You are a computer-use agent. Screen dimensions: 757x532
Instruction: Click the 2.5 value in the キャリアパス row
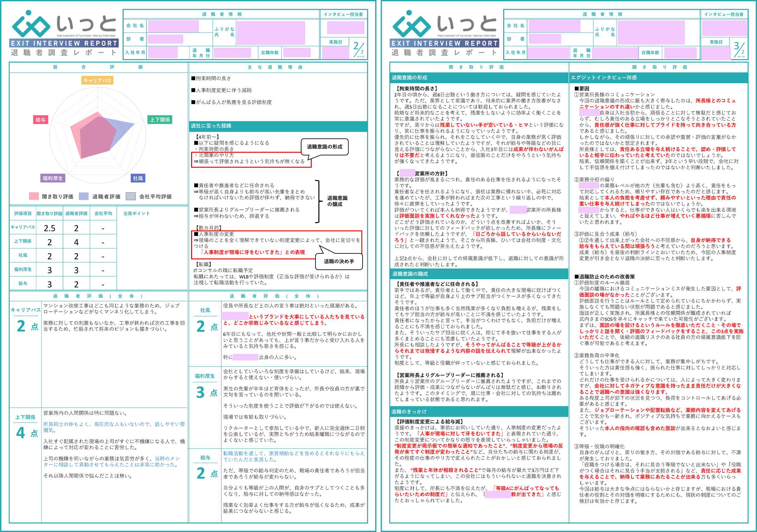pyautogui.click(x=50, y=228)
